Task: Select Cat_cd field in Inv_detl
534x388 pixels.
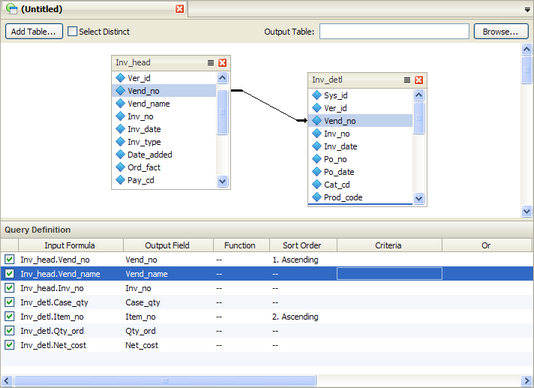Action: 361,184
